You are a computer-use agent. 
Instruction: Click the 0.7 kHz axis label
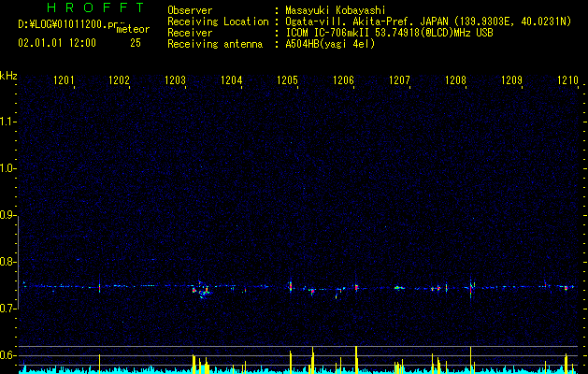(7, 309)
